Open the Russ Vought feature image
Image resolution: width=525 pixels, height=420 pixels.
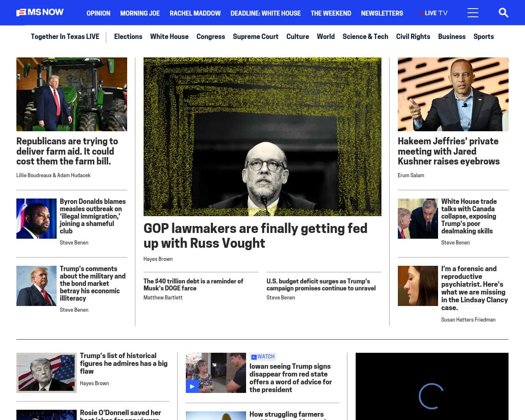pyautogui.click(x=262, y=137)
